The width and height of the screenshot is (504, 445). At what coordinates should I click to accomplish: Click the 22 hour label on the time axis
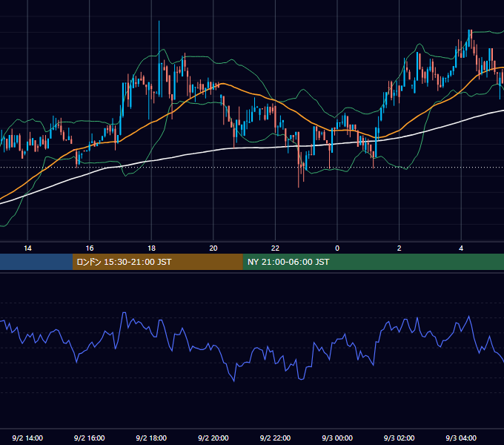coord(275,248)
